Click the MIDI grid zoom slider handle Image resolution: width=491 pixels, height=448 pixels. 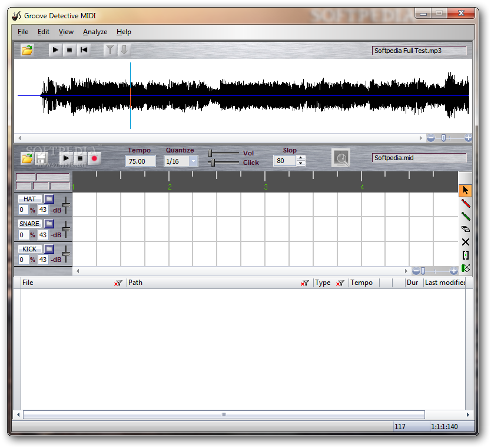point(423,271)
